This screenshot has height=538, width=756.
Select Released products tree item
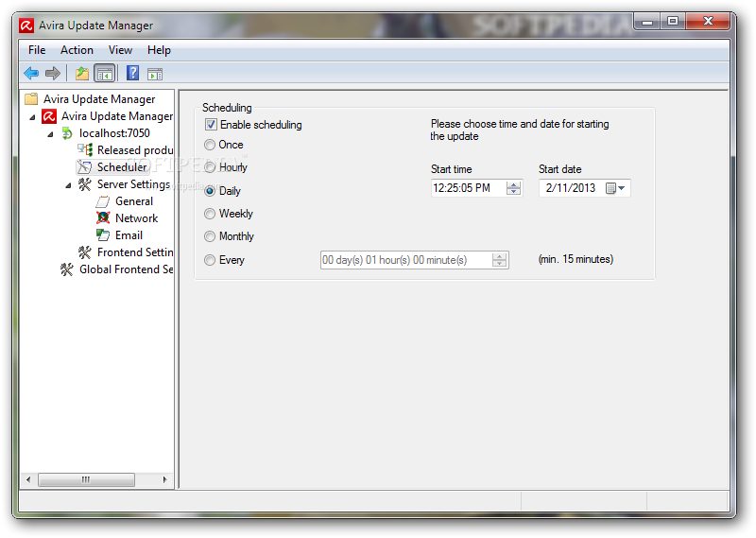click(x=134, y=150)
